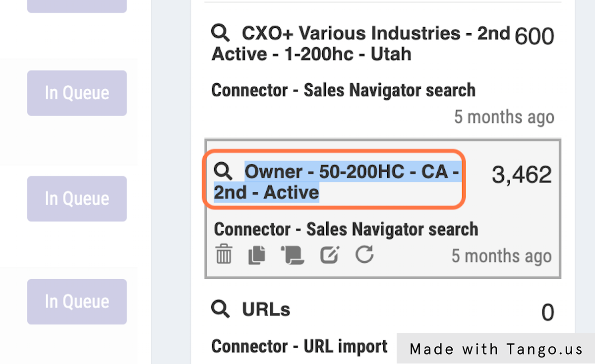Click magnifier icon next to URLs
This screenshot has width=595, height=364.
[x=221, y=309]
